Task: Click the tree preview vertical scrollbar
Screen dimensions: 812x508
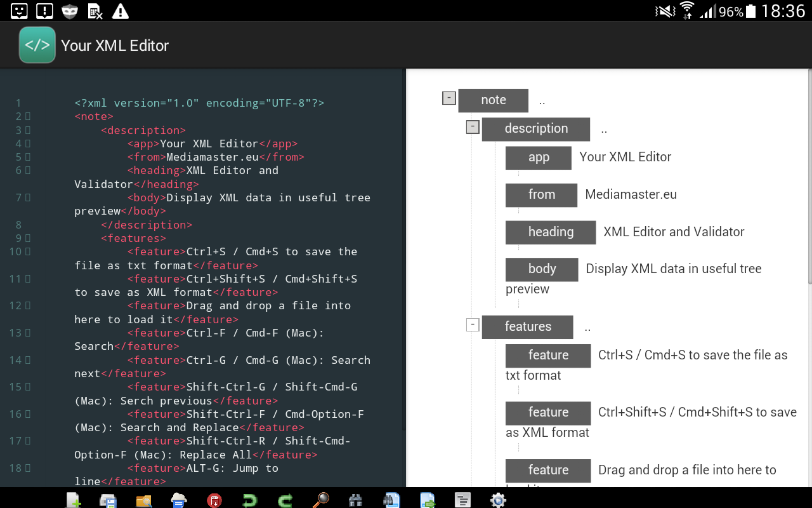Action: click(809, 177)
